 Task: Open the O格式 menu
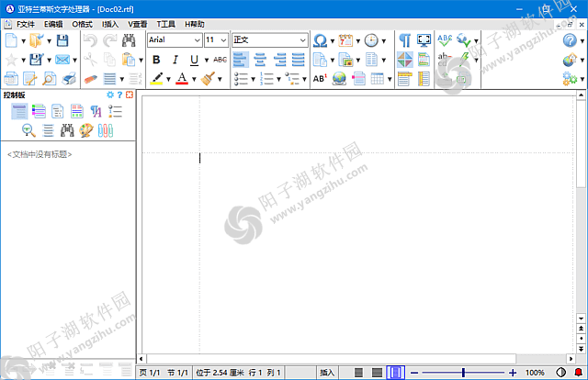tap(82, 25)
